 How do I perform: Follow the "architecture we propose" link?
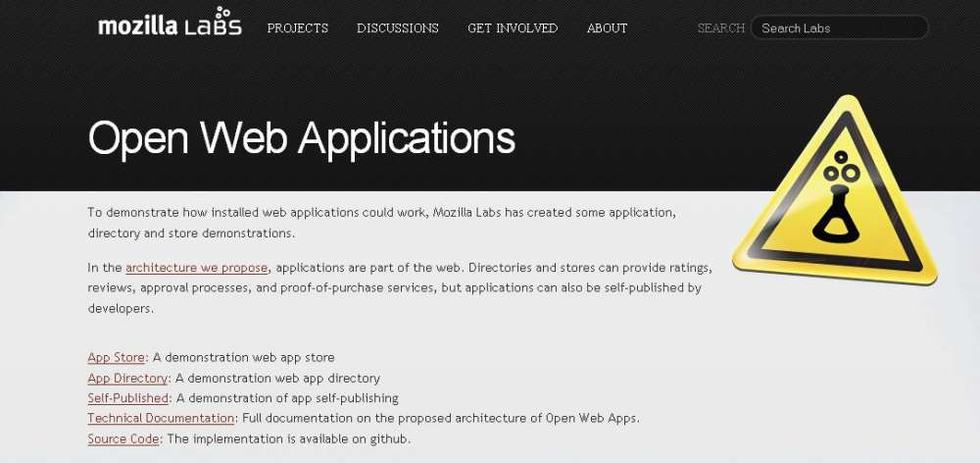click(x=196, y=268)
